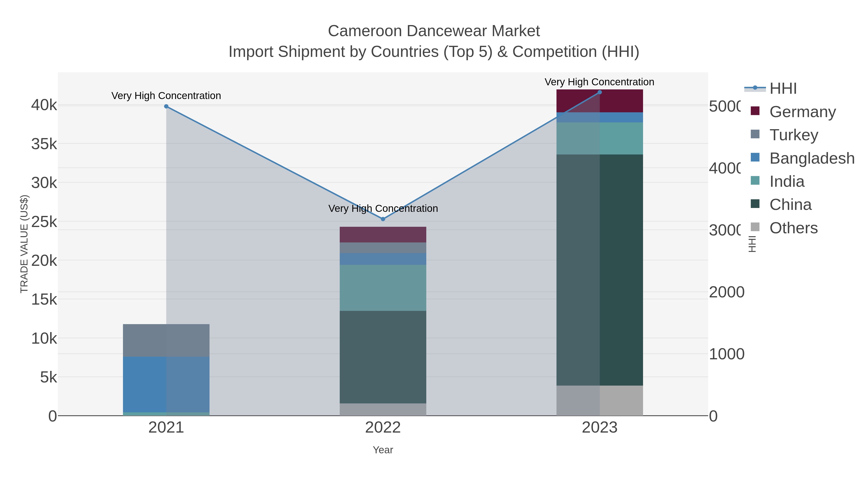Click the 25k y-axis tick label
This screenshot has width=868, height=488.
(x=44, y=222)
